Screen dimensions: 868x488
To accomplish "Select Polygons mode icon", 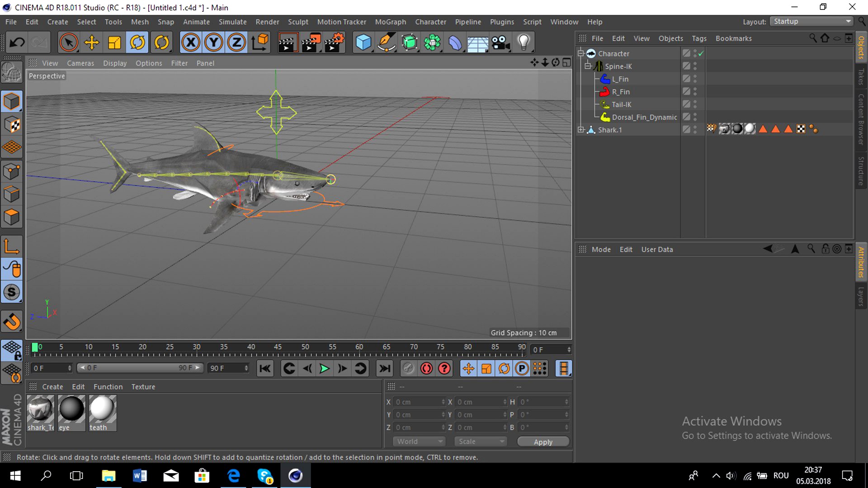I will (12, 218).
